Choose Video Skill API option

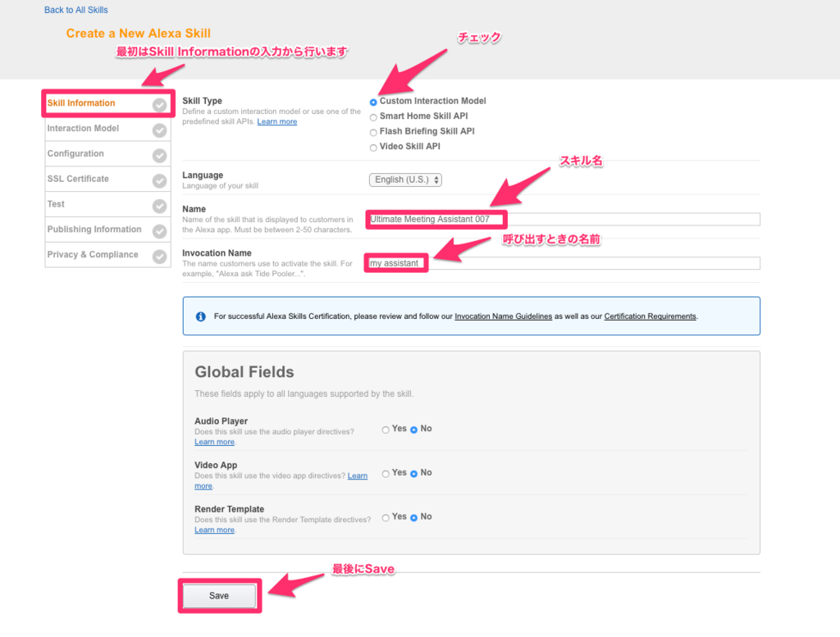[x=373, y=148]
